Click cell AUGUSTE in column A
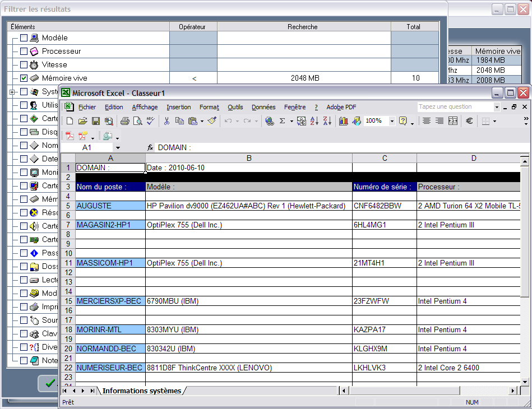The width and height of the screenshot is (532, 409). pyautogui.click(x=110, y=206)
